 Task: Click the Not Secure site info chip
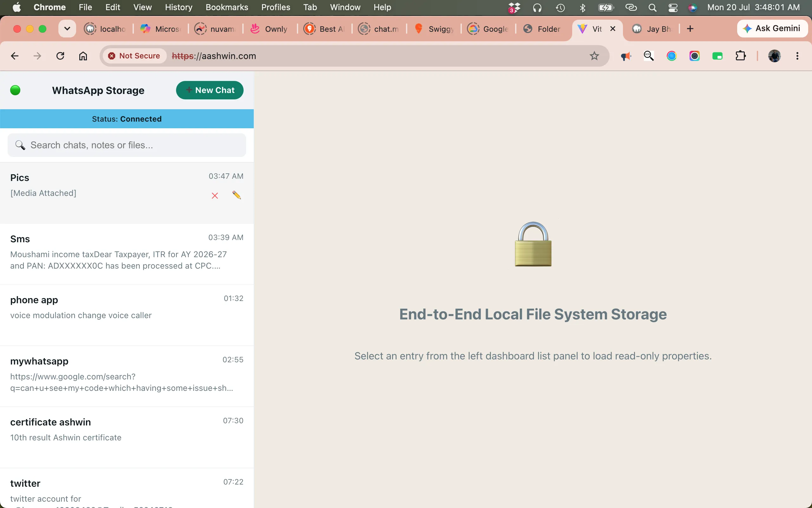pos(134,56)
